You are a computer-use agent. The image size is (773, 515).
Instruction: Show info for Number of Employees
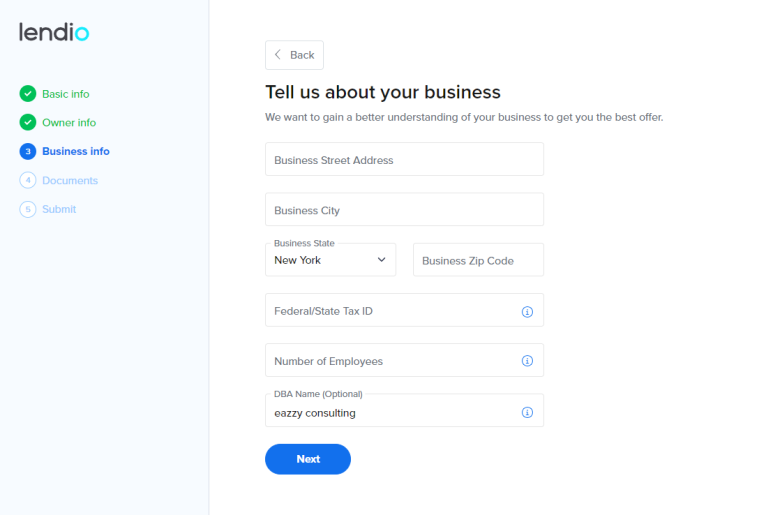pyautogui.click(x=527, y=361)
